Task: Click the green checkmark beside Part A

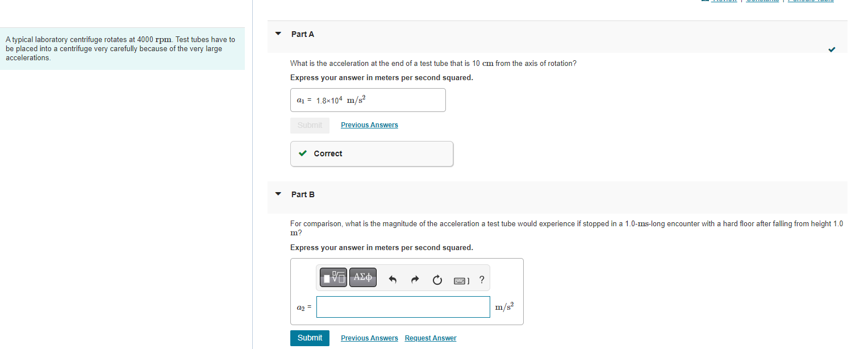Action: [x=832, y=49]
